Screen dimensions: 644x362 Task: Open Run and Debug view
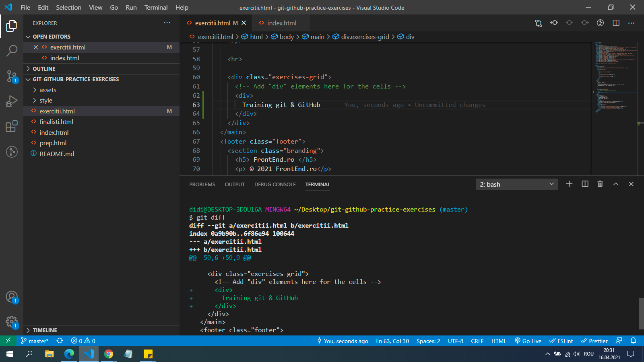[x=12, y=101]
